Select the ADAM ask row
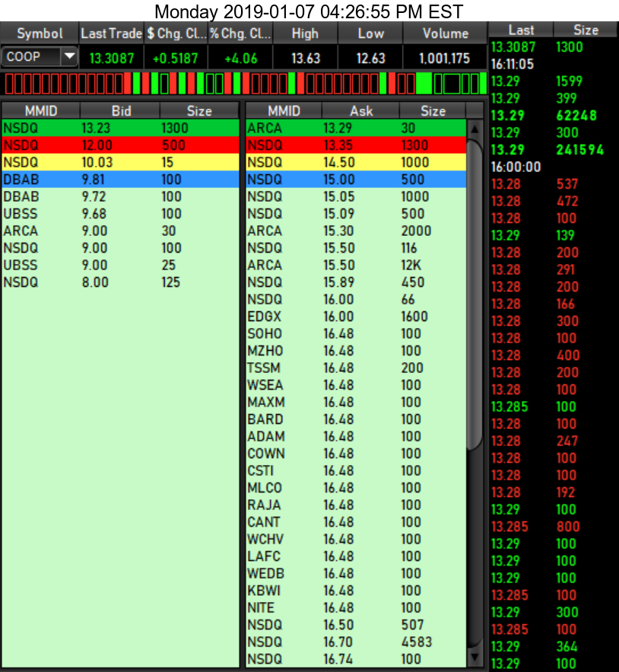This screenshot has width=619, height=672. (356, 437)
